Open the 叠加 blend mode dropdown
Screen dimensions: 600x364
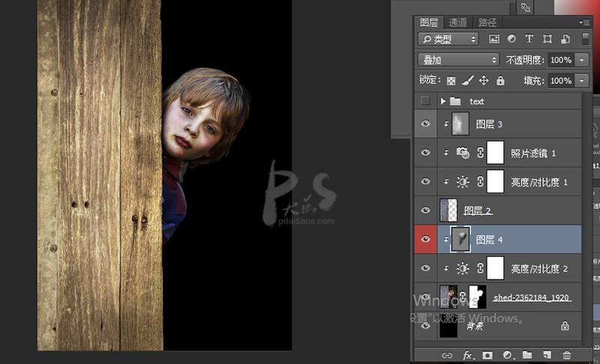458,60
